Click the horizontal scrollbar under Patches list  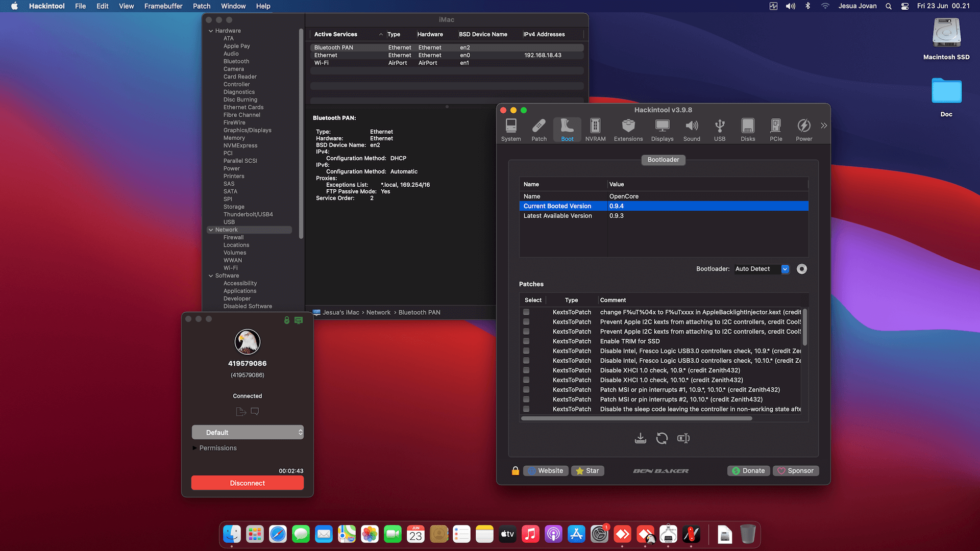coord(636,418)
